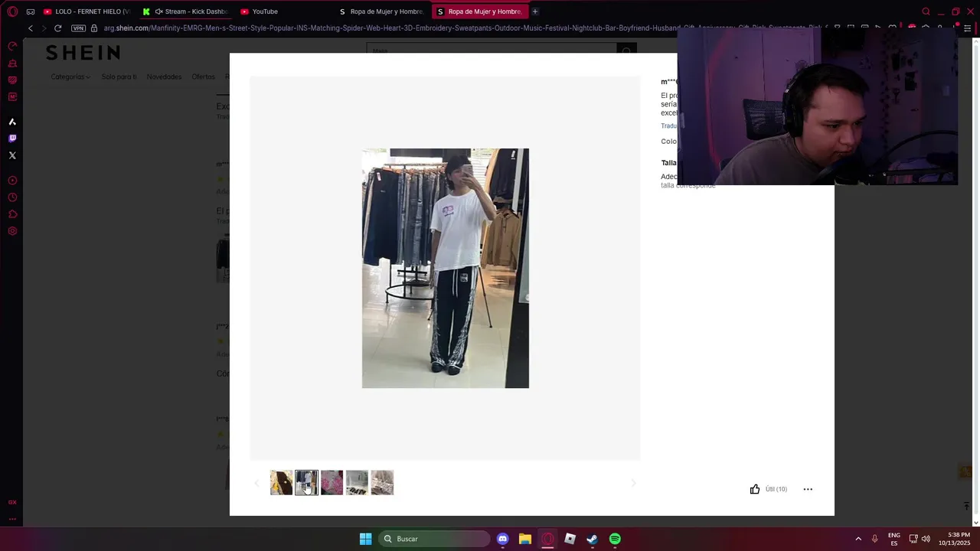
Task: Open the Windows Start menu
Action: coord(365,539)
